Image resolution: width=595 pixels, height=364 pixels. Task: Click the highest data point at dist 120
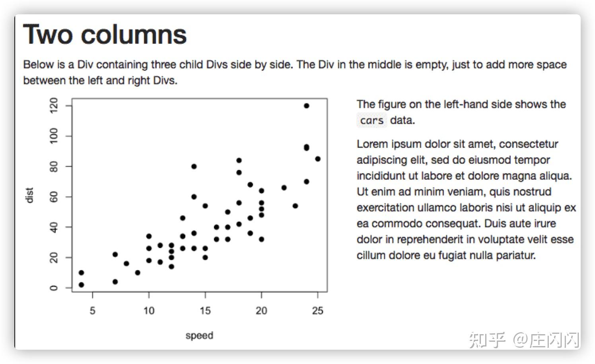click(306, 106)
